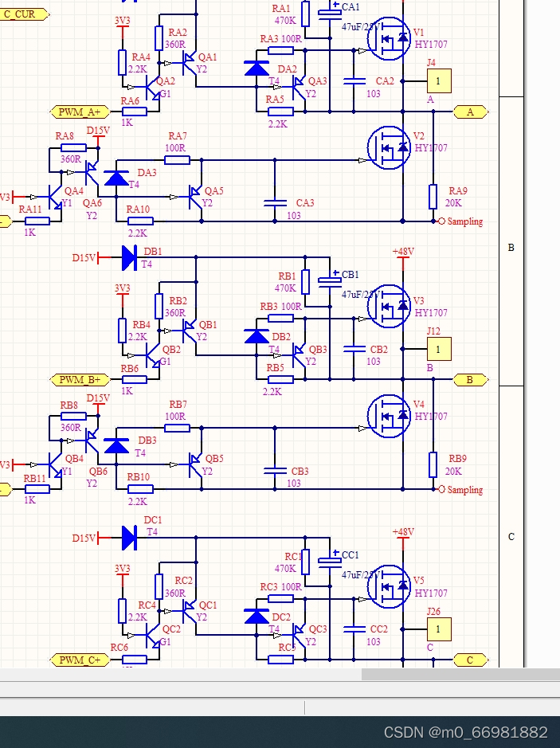Select resistor RA7 100R symbol

pyautogui.click(x=177, y=160)
